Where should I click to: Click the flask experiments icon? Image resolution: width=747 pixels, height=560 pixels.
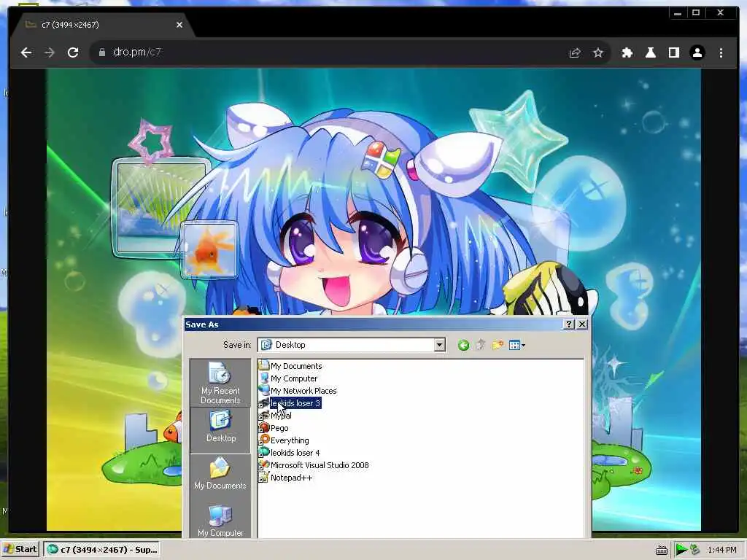[650, 52]
